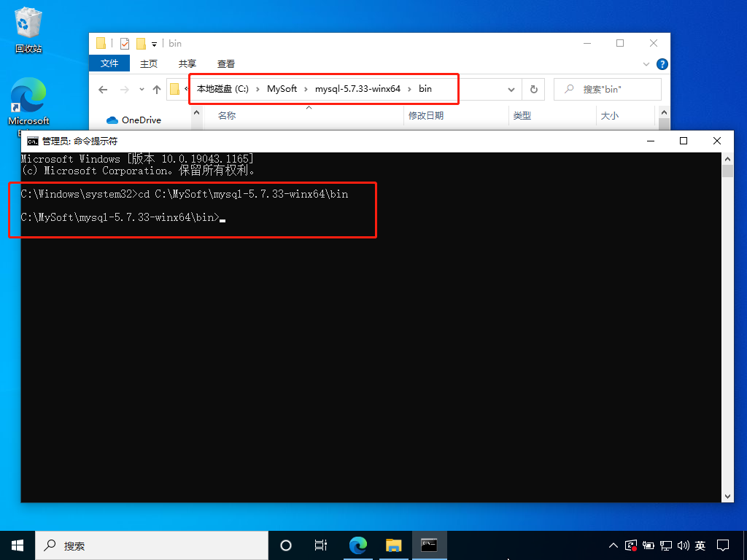747x560 pixels.
Task: Click the Explorer help question mark icon
Action: (x=662, y=64)
